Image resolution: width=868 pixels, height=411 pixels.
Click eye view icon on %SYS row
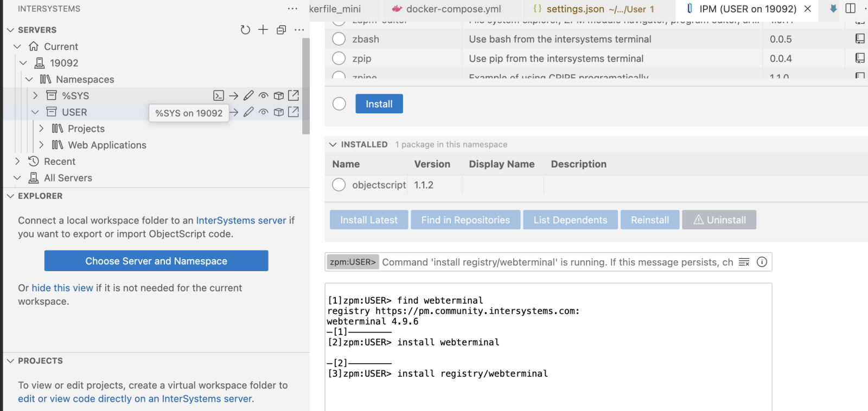point(264,96)
